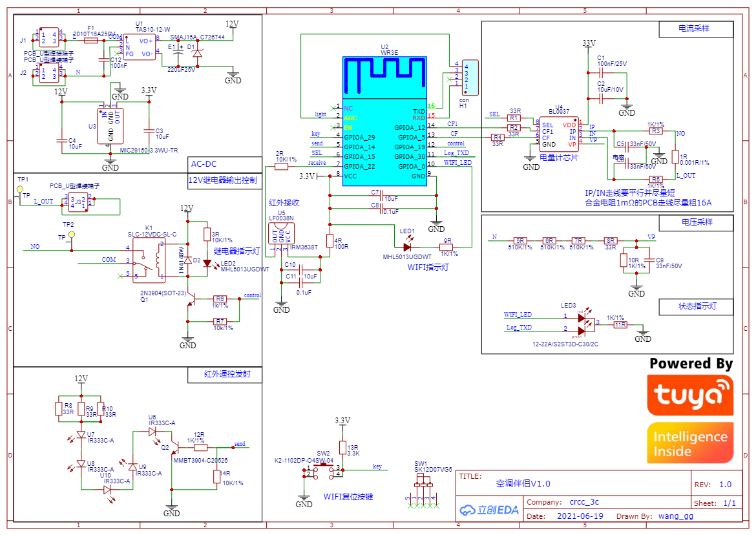Select resistor 5R 510K/1%
Viewport: 756px width, 535px height.
[x=520, y=240]
